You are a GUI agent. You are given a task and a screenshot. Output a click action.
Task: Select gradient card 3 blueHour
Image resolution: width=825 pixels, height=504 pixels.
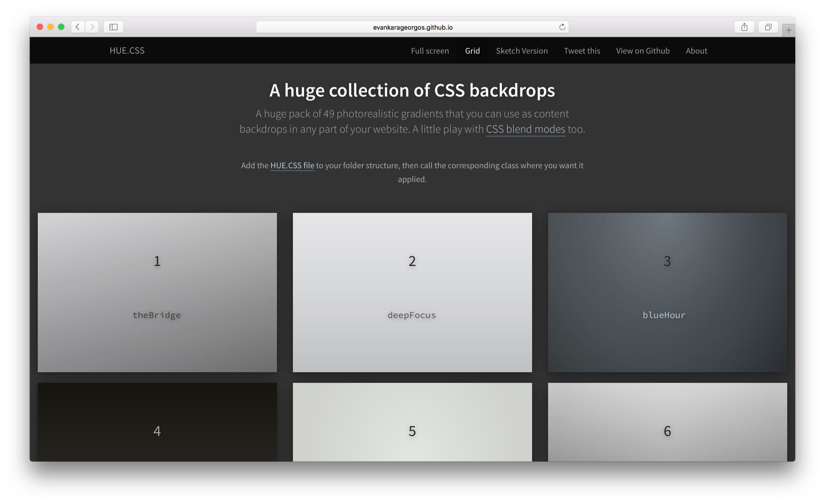point(667,292)
